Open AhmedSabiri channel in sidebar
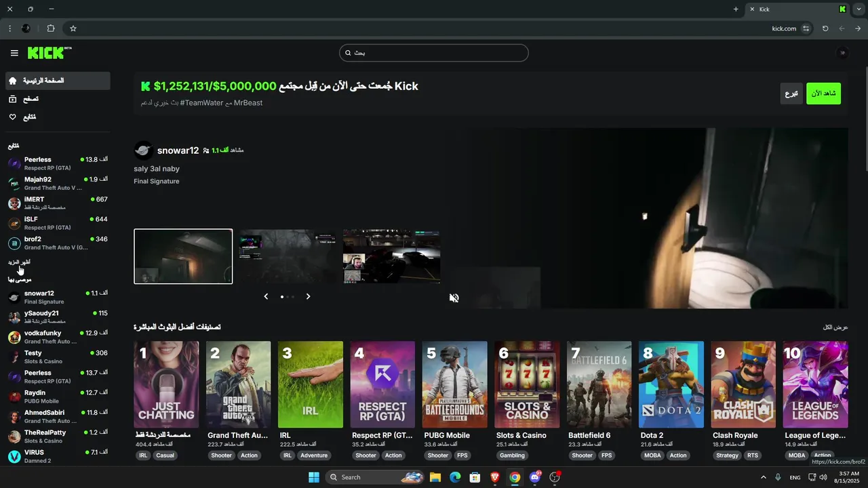 [58, 416]
